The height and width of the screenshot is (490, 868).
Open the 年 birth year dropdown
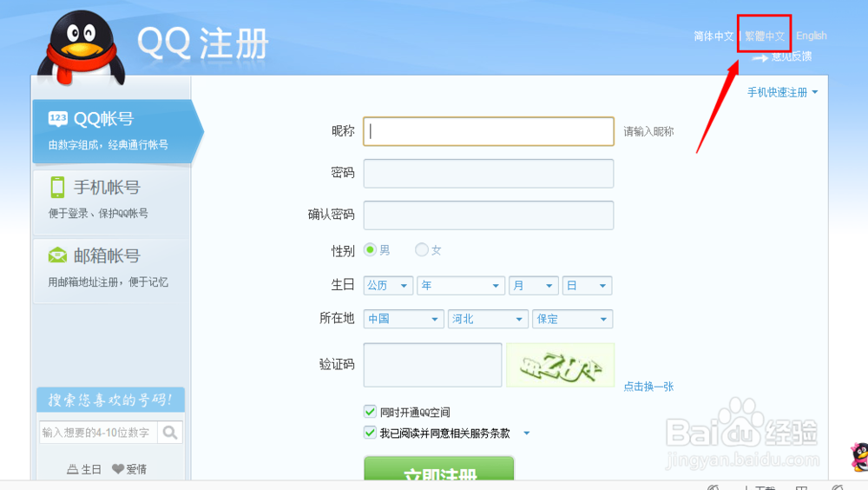(x=461, y=286)
